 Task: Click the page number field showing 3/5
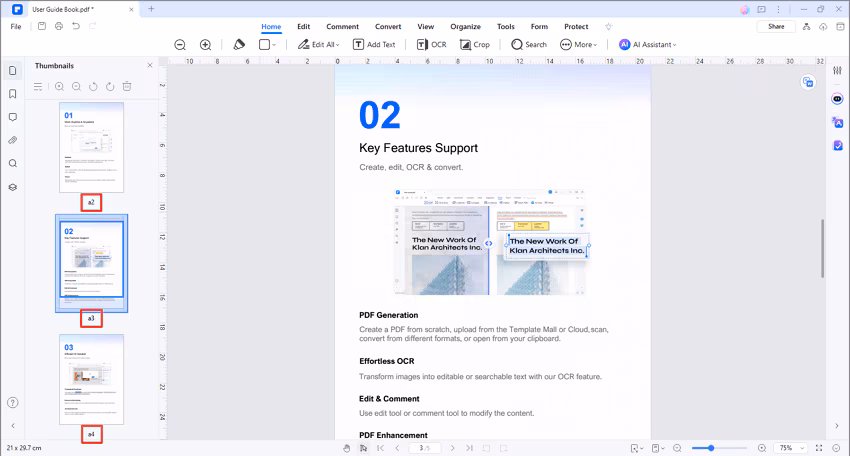(x=425, y=448)
